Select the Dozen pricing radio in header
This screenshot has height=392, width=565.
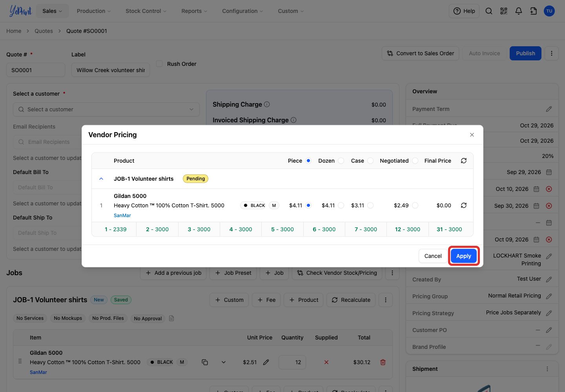tap(341, 161)
